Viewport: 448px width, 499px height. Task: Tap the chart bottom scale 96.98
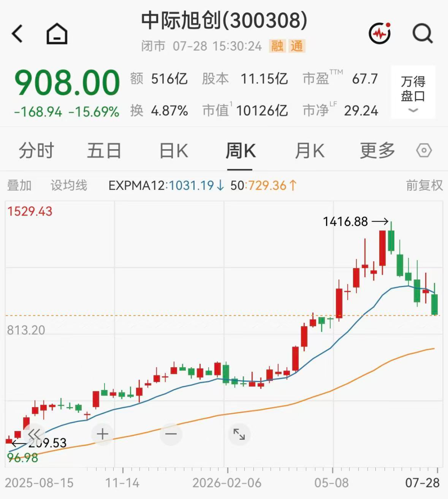pos(22,458)
